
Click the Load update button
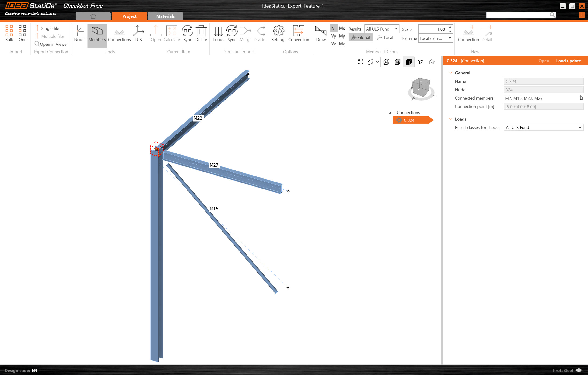[568, 61]
